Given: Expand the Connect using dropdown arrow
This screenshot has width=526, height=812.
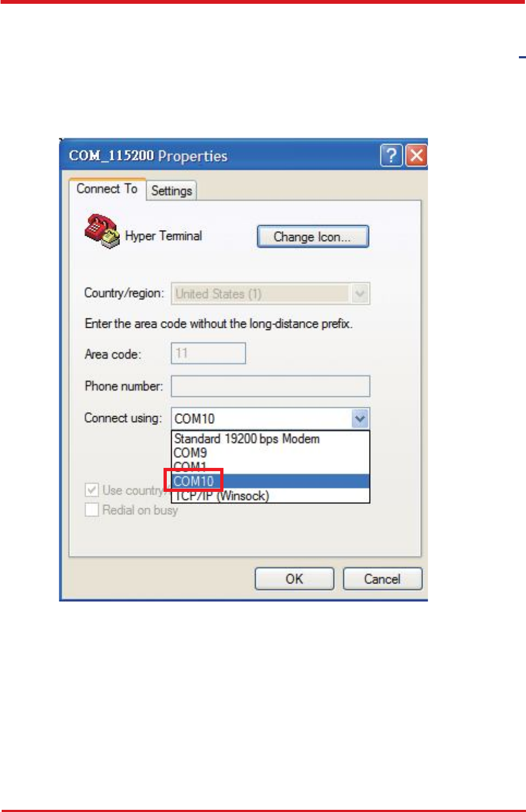Looking at the screenshot, I should pos(360,419).
